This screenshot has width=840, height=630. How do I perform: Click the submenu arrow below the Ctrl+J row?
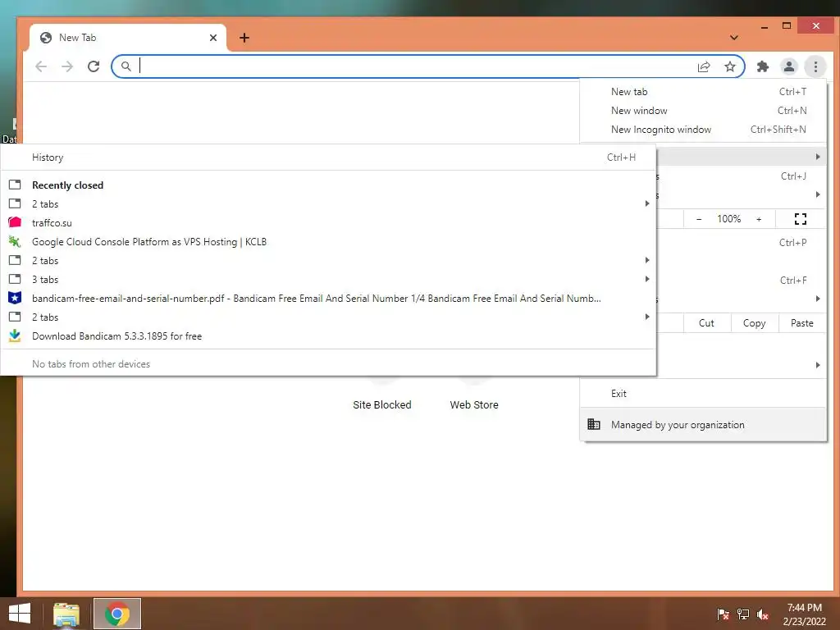pyautogui.click(x=818, y=194)
